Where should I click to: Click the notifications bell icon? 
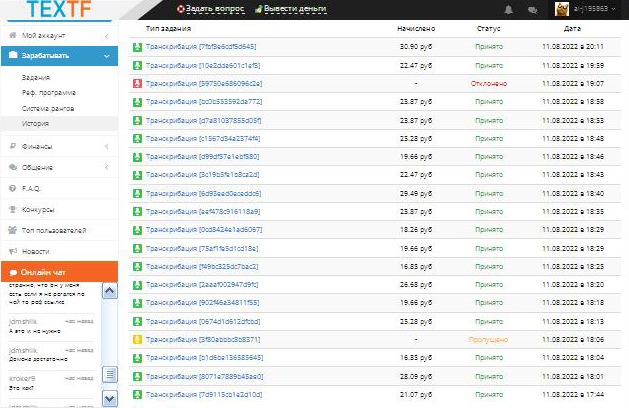pos(509,9)
